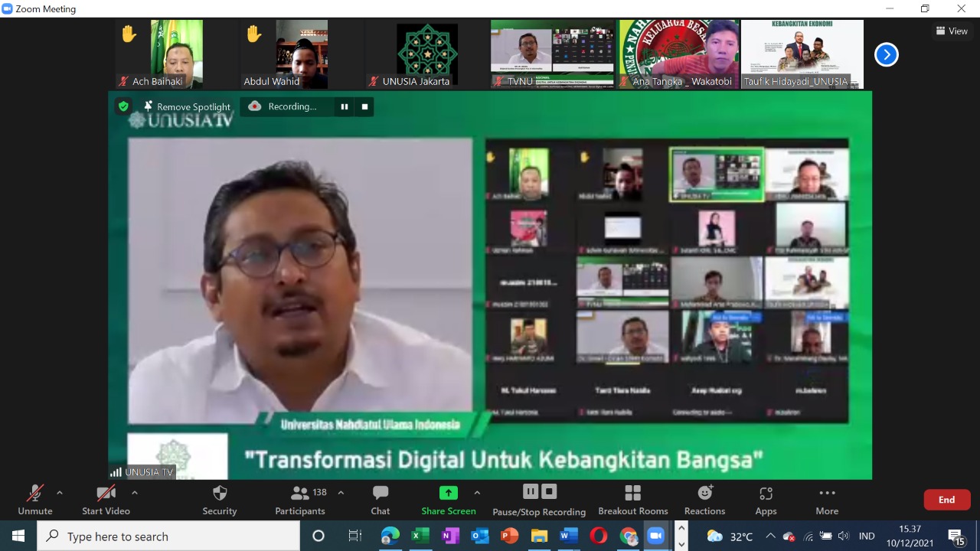
Task: Open Zoom Apps
Action: coord(766,498)
